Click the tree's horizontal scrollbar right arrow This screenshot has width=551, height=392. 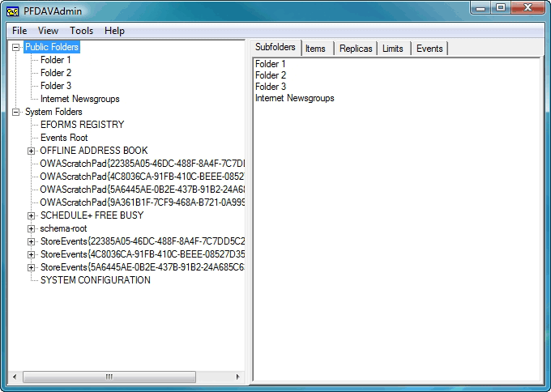tap(239, 377)
